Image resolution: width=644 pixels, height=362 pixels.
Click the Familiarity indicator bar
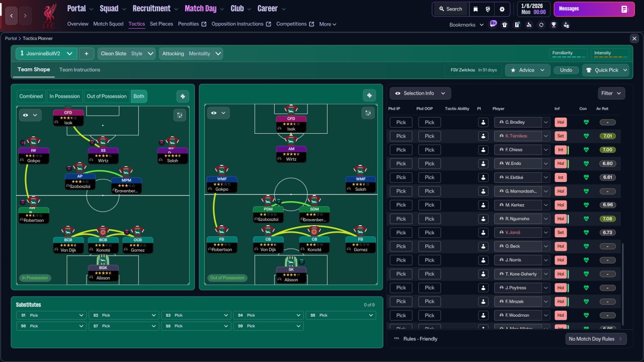568,54
